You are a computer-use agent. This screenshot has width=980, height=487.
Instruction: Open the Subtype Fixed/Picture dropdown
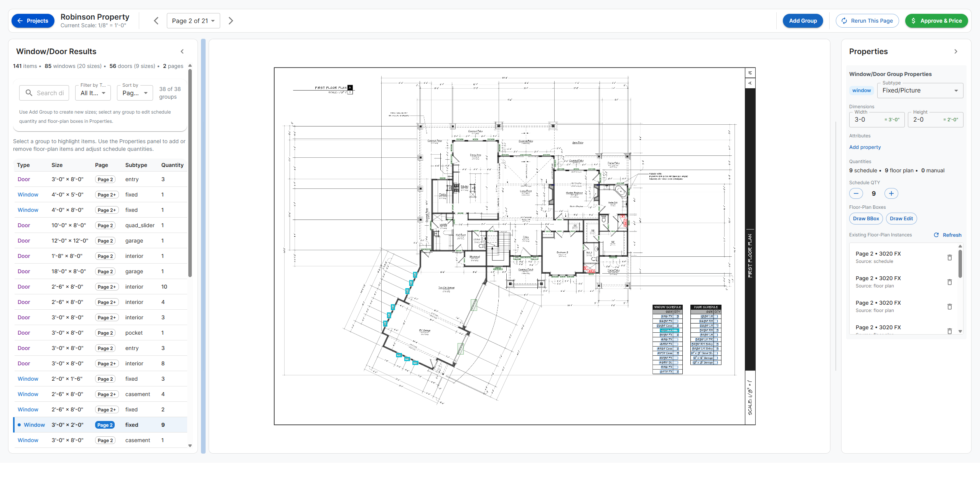(x=919, y=90)
